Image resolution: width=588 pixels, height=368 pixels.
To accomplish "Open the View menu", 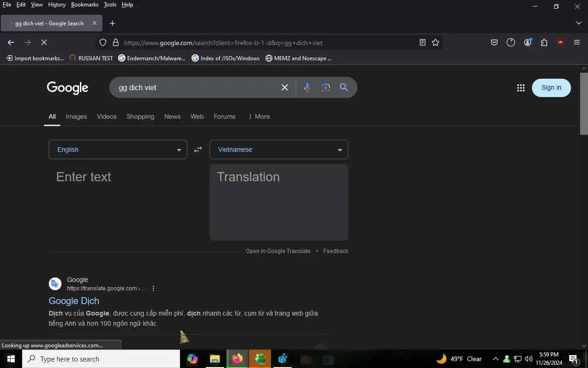I will pyautogui.click(x=37, y=5).
